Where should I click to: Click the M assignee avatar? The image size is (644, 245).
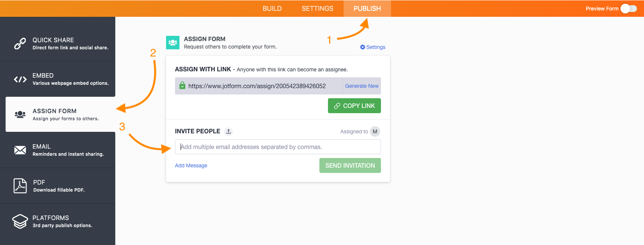pos(375,131)
